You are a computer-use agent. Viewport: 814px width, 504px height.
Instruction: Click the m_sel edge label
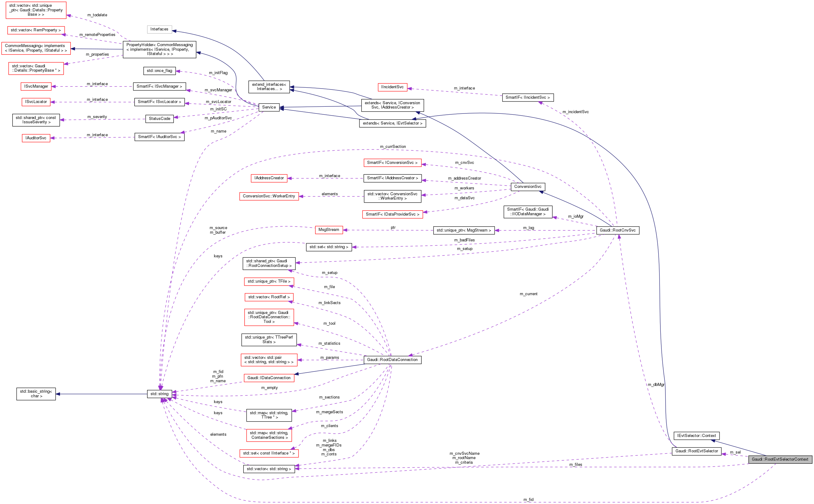coord(735,452)
